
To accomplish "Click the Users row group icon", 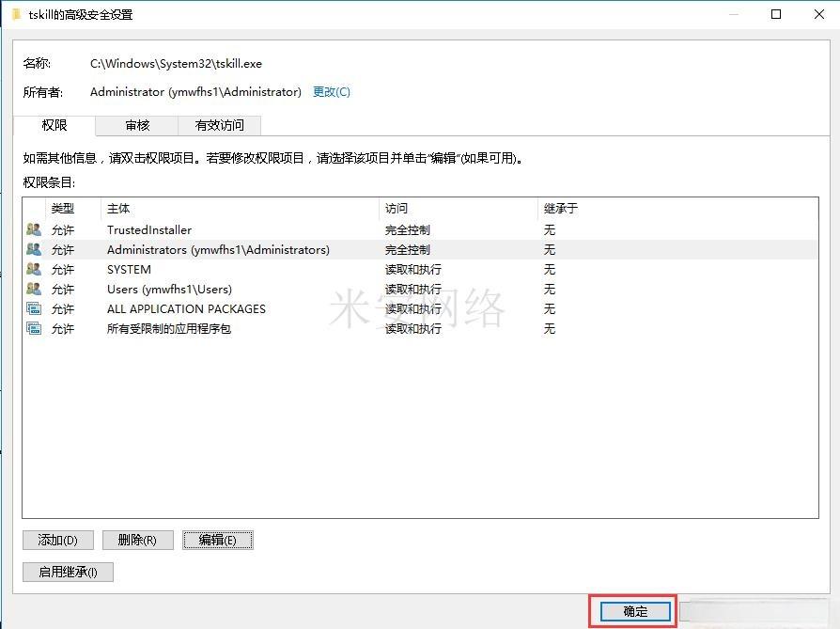I will coord(34,289).
